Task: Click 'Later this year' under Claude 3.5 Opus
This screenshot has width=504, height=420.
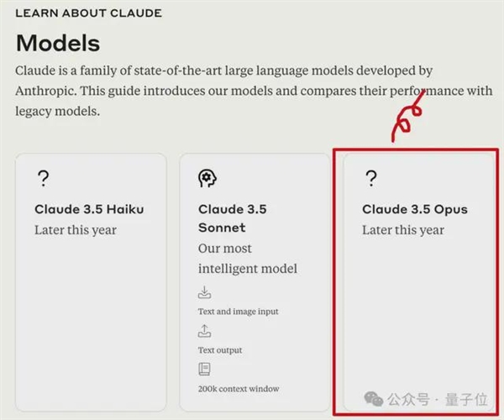Action: [403, 230]
